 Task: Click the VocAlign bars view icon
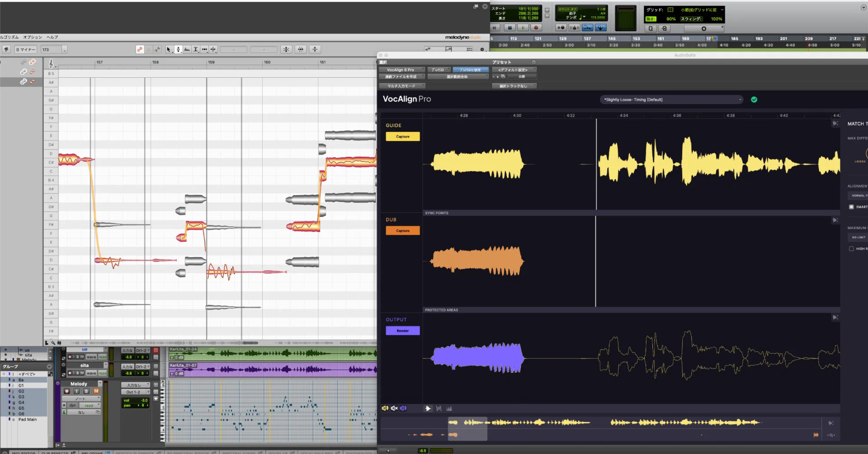coord(449,408)
